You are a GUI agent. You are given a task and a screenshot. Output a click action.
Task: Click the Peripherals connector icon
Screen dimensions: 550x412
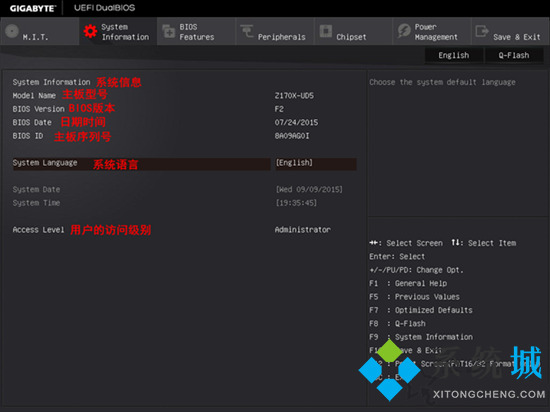click(x=247, y=31)
